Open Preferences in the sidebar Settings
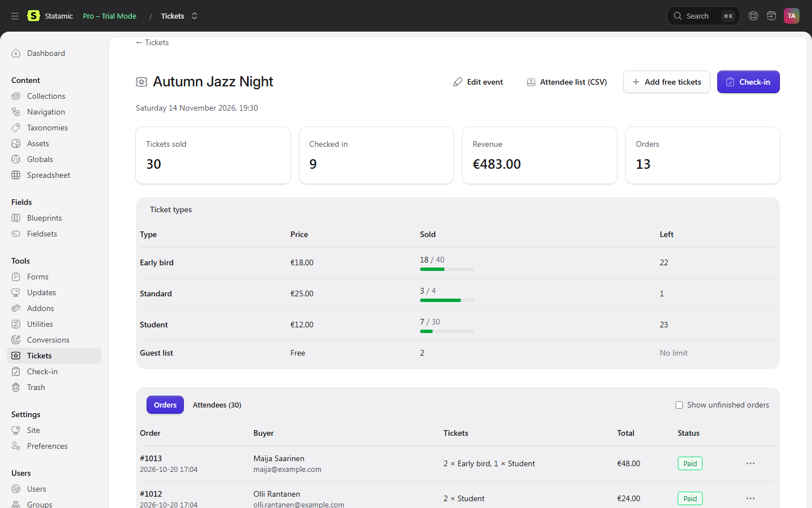This screenshot has width=812, height=508. [54, 446]
